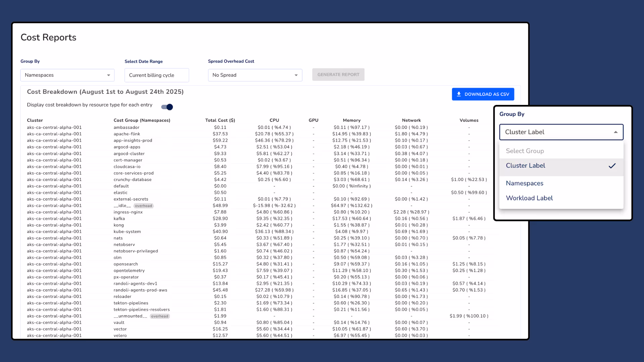644x362 pixels.
Task: Open the Namespaces Group By dropdown
Action: (x=67, y=75)
